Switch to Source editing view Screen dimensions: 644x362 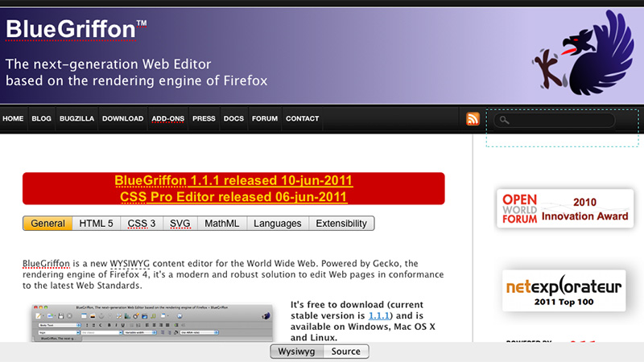(x=346, y=352)
